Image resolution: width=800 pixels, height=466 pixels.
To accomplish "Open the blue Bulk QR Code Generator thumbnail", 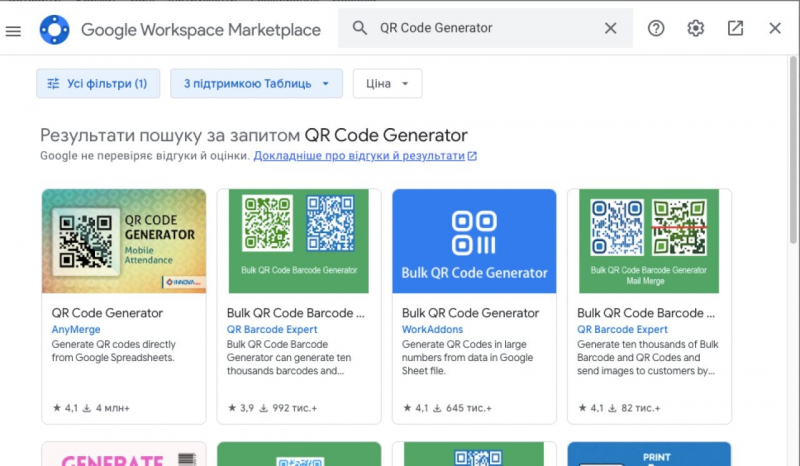I will 474,241.
